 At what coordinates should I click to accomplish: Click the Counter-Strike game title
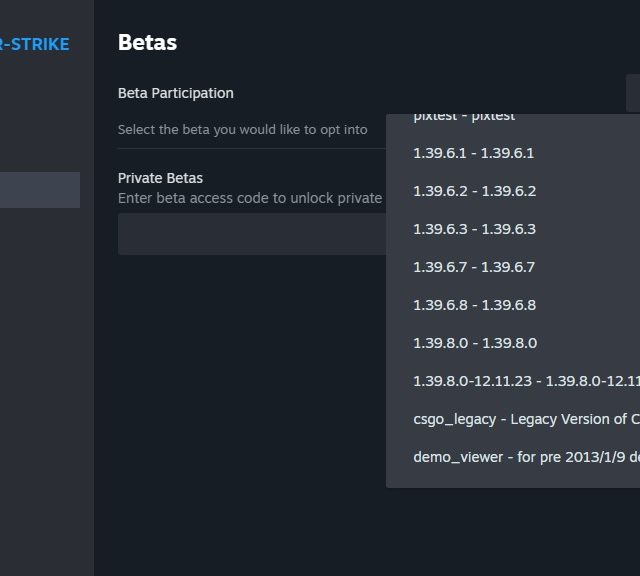[x=35, y=44]
